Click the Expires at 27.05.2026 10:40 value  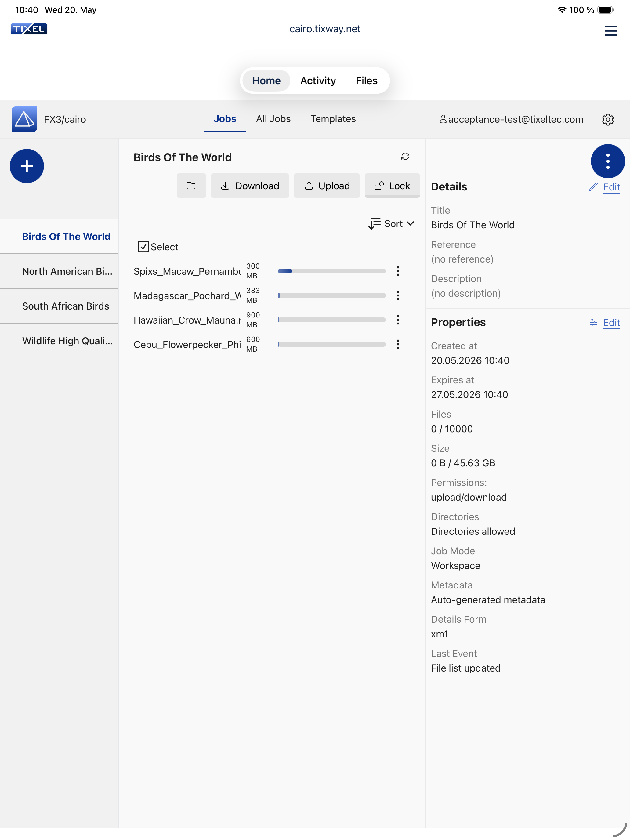469,395
